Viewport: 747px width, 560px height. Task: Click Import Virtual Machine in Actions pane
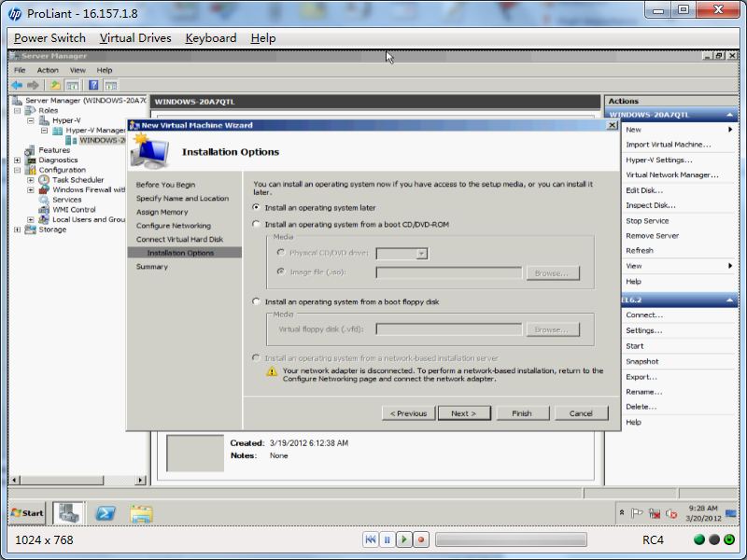point(668,145)
